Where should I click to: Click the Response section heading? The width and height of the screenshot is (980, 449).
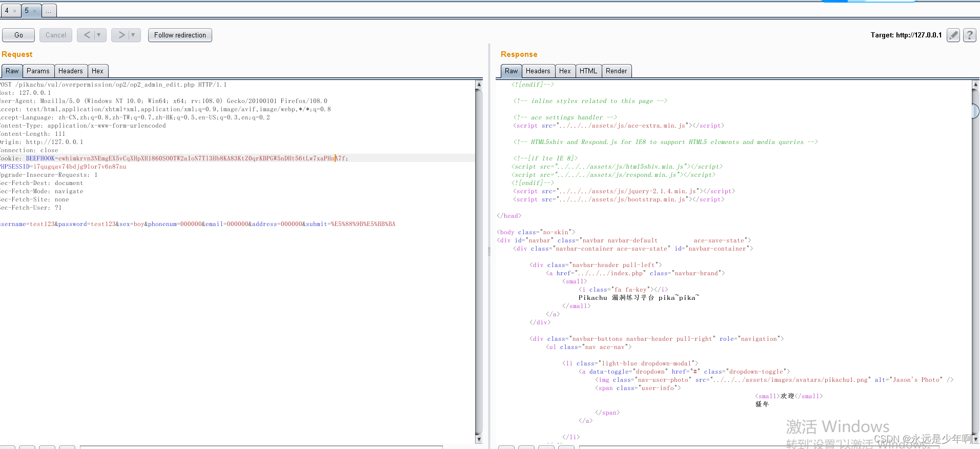pyautogui.click(x=519, y=54)
